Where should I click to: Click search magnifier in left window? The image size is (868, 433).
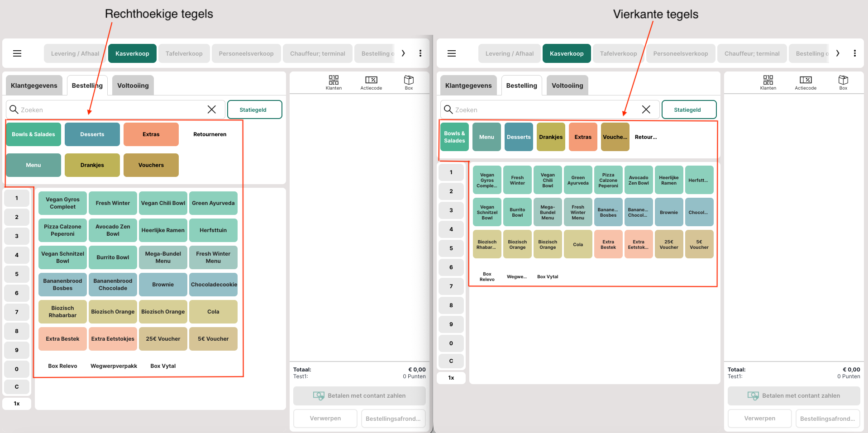click(14, 109)
